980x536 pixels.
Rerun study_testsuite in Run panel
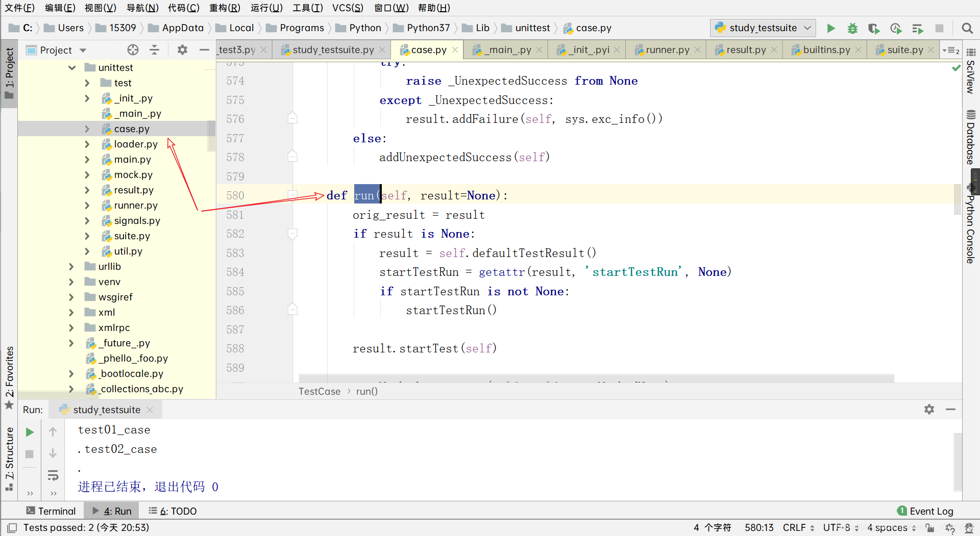(30, 432)
